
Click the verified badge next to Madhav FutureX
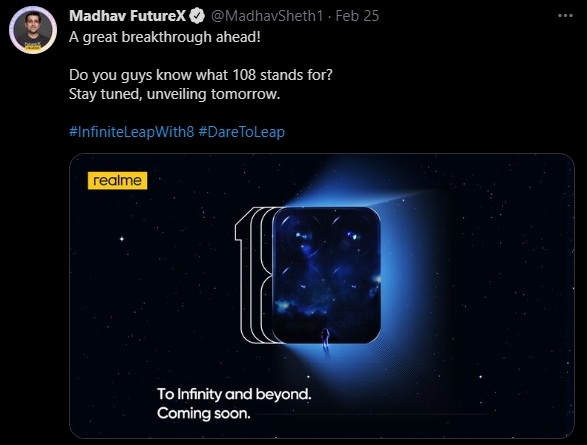tap(197, 16)
